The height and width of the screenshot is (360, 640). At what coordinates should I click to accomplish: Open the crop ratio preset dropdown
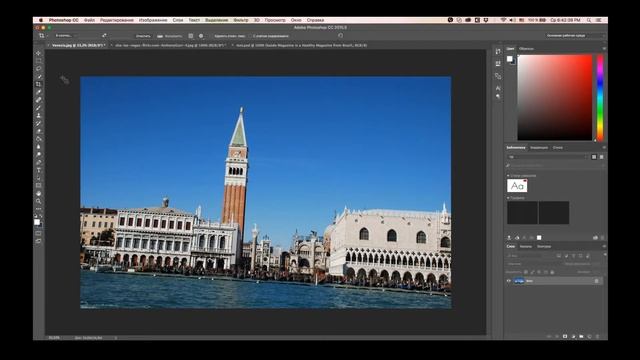tap(65, 36)
